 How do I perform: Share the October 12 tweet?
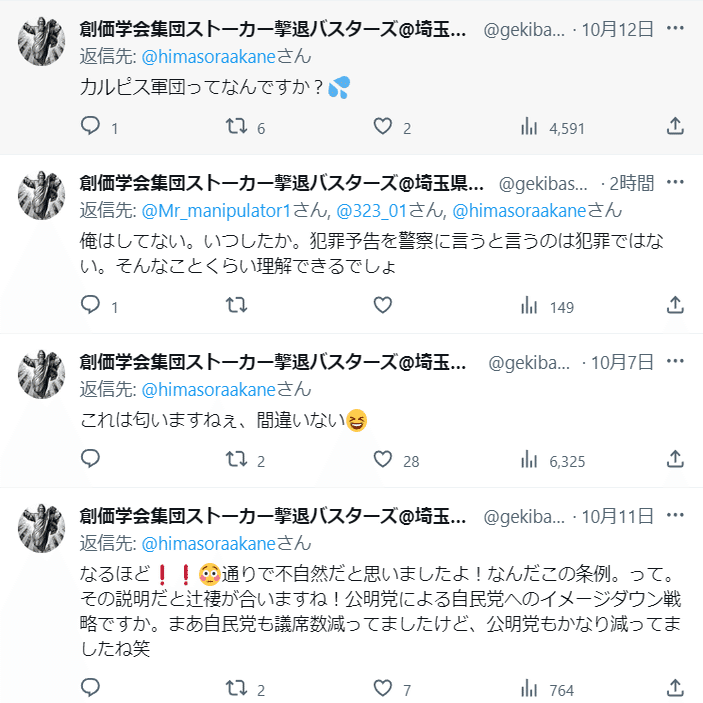[675, 127]
